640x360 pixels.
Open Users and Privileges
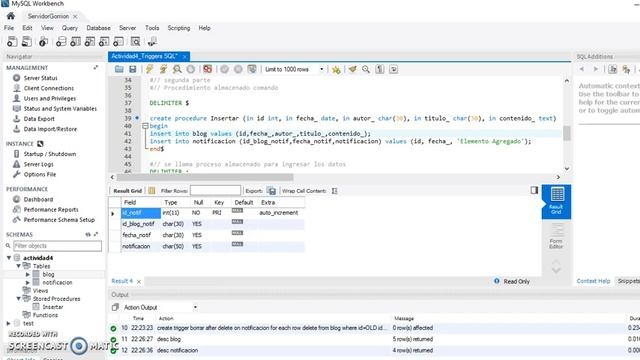[x=50, y=98]
